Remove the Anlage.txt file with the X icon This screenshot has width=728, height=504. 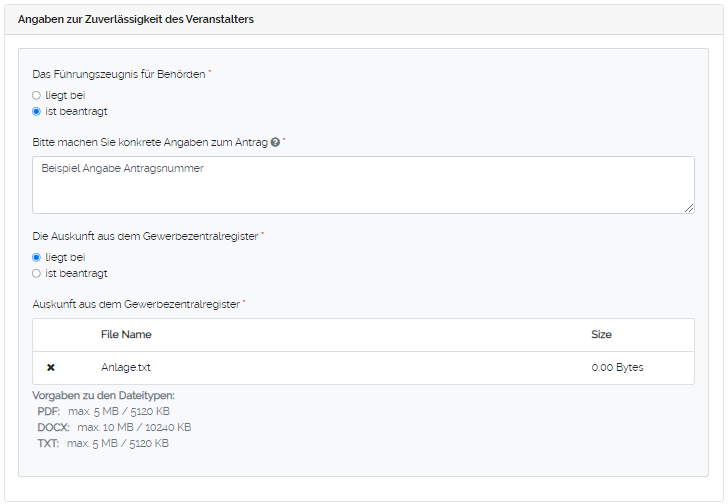(51, 368)
